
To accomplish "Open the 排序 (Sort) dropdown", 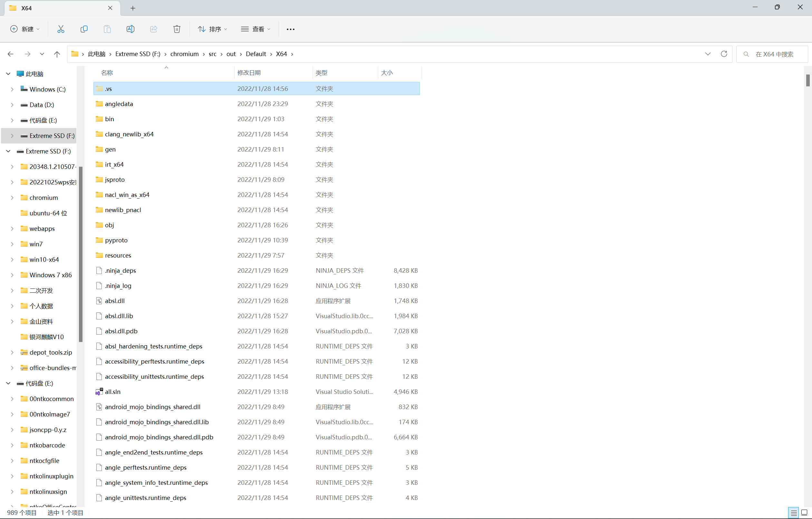I will pos(212,29).
